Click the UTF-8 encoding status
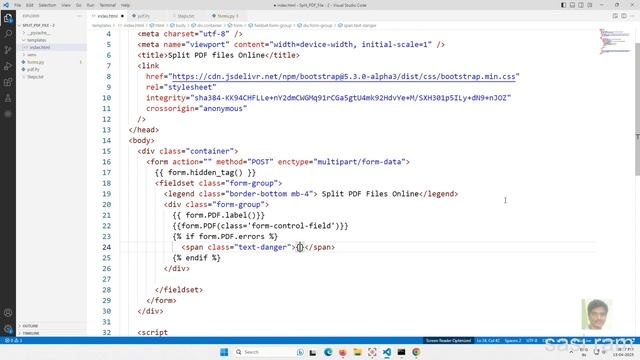 point(532,340)
